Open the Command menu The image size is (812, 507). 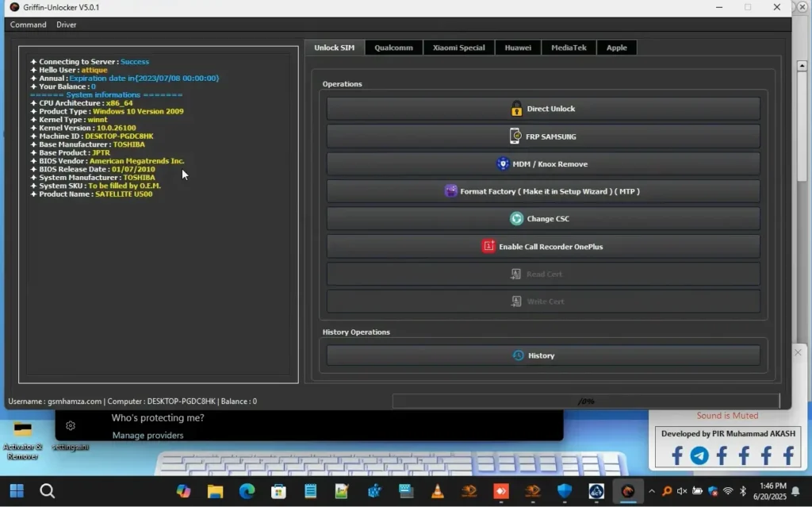(x=28, y=25)
